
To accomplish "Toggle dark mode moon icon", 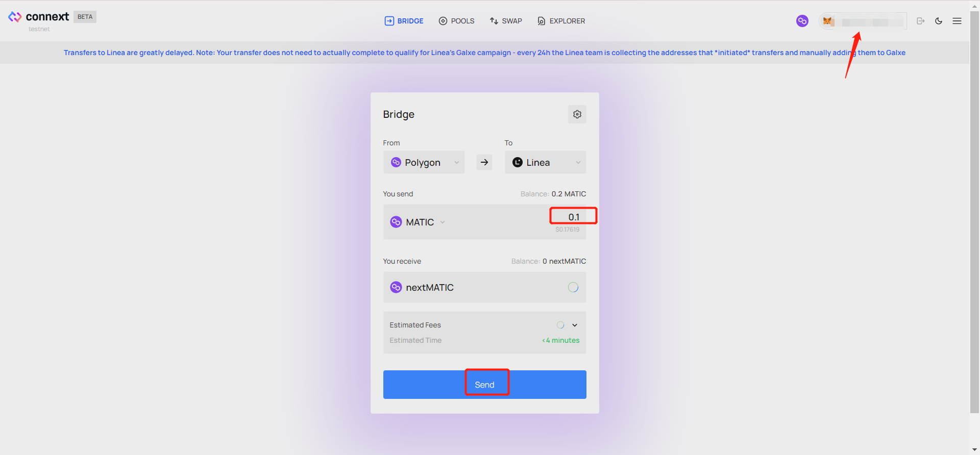I will pyautogui.click(x=938, y=21).
